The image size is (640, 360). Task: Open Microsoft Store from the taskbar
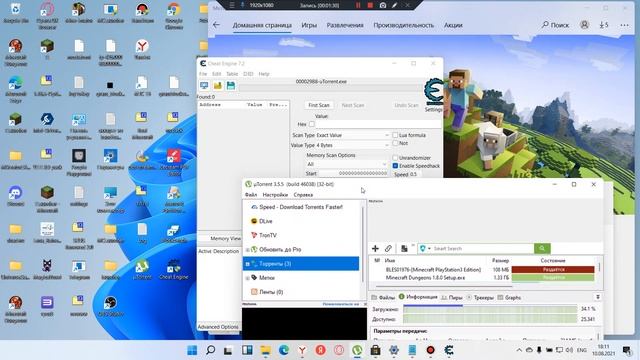tap(376, 350)
